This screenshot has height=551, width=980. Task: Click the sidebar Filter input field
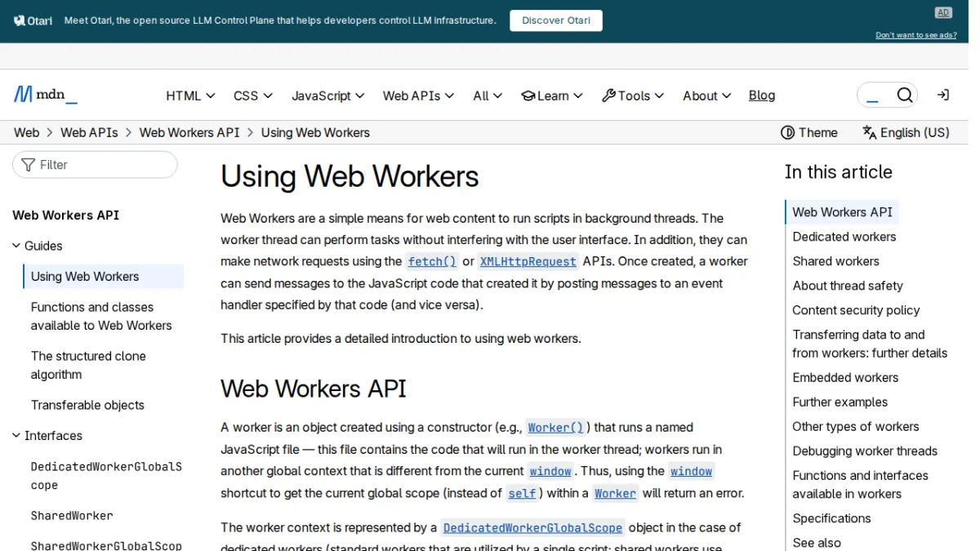tap(95, 165)
